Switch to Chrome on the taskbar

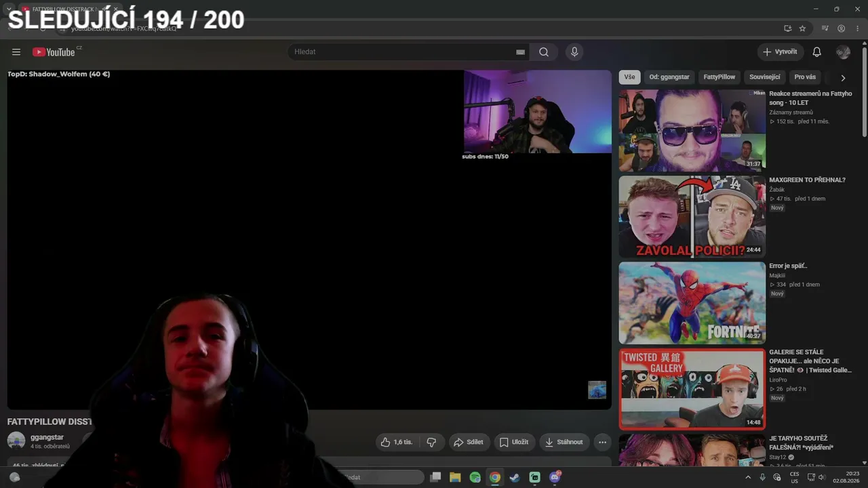(x=495, y=477)
